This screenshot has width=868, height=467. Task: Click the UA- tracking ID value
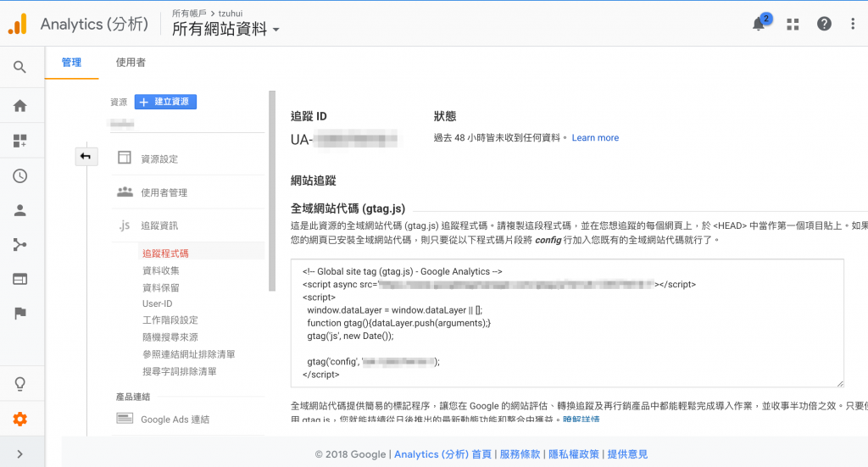[x=344, y=140]
